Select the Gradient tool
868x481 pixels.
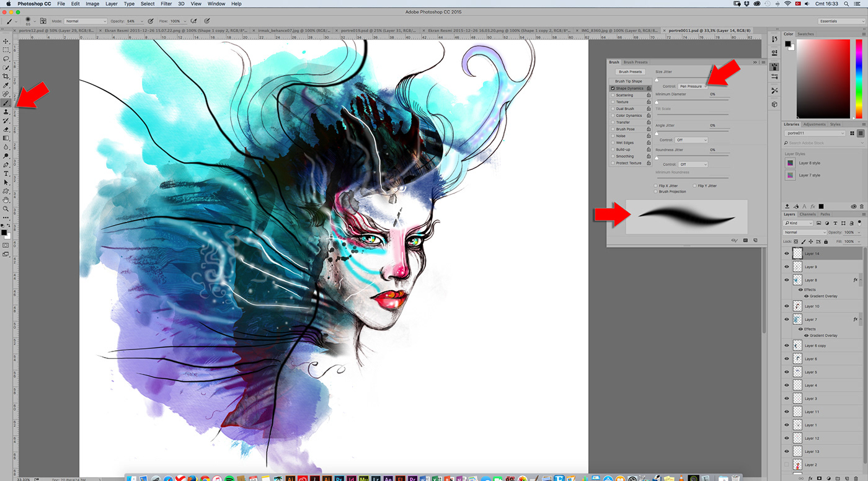(x=6, y=138)
